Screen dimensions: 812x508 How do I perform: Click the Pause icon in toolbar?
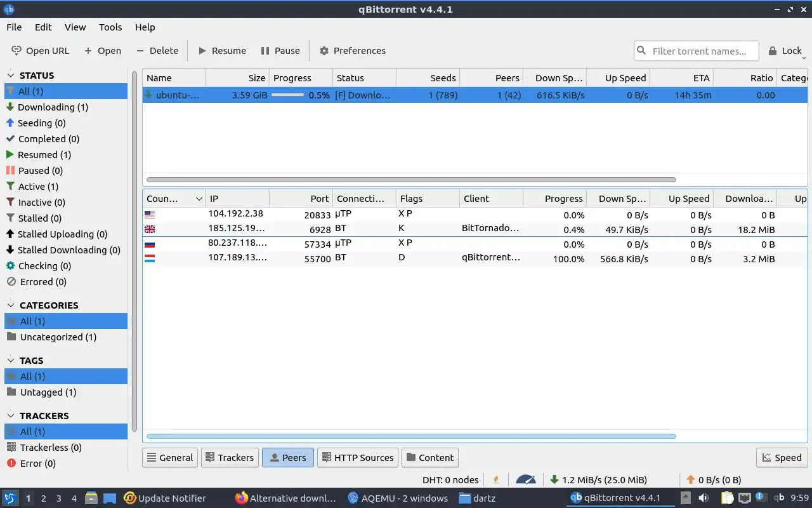click(265, 51)
